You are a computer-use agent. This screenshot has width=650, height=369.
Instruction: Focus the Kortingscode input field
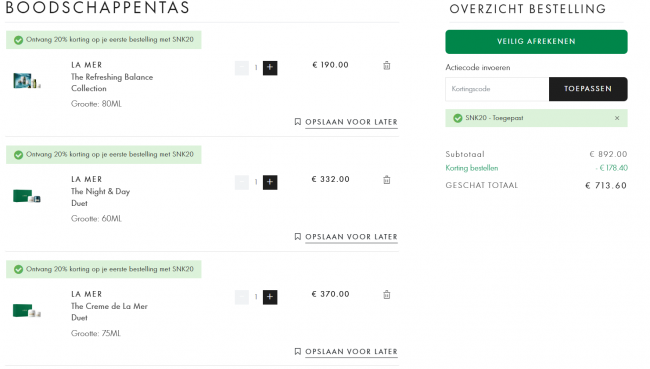tap(497, 89)
